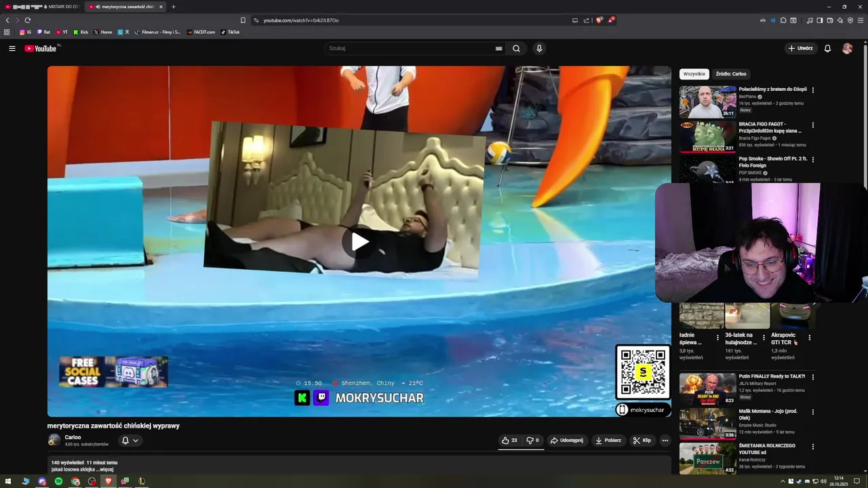Expand the subscription notification bell dropdown

(130, 441)
